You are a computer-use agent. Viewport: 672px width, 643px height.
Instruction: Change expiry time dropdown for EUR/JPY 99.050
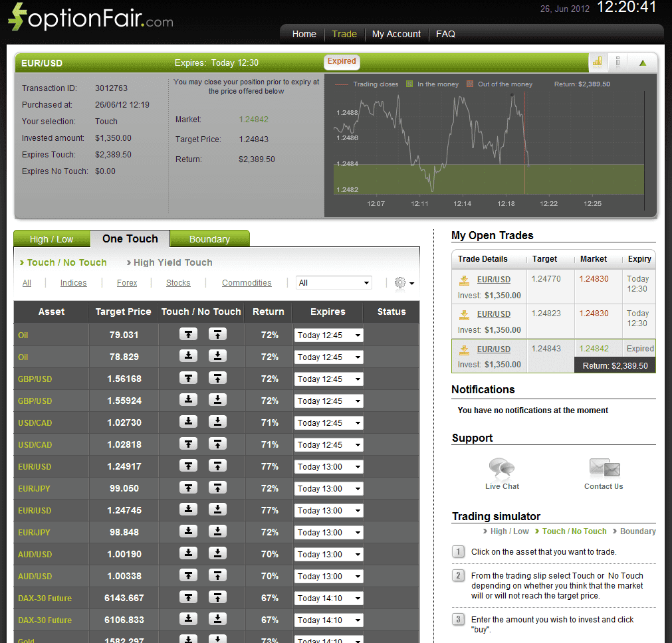(327, 488)
